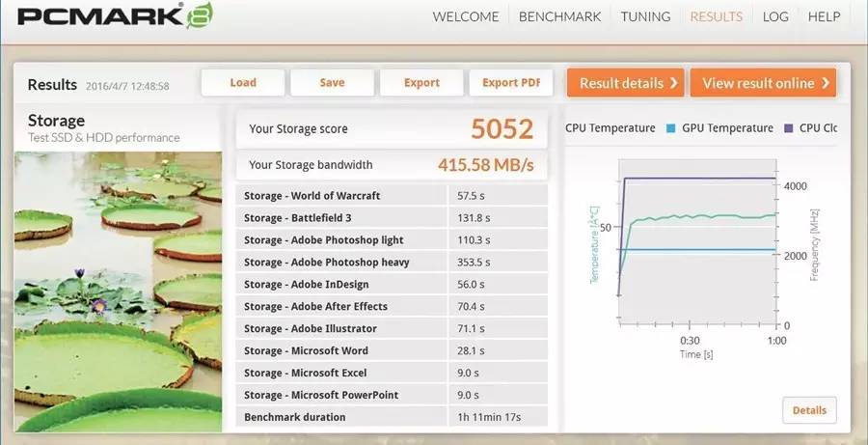The width and height of the screenshot is (868, 445).
Task: Click the Storage section heading
Action: [x=56, y=121]
